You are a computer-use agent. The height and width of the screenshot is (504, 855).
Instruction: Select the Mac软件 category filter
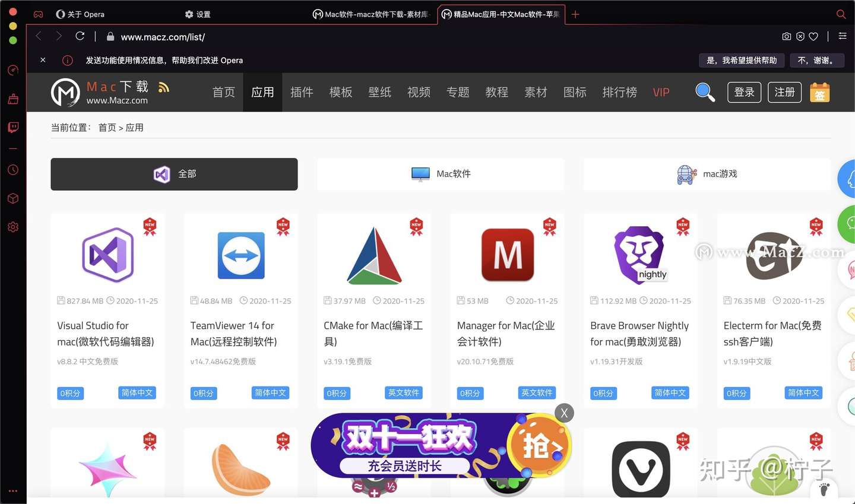point(441,174)
